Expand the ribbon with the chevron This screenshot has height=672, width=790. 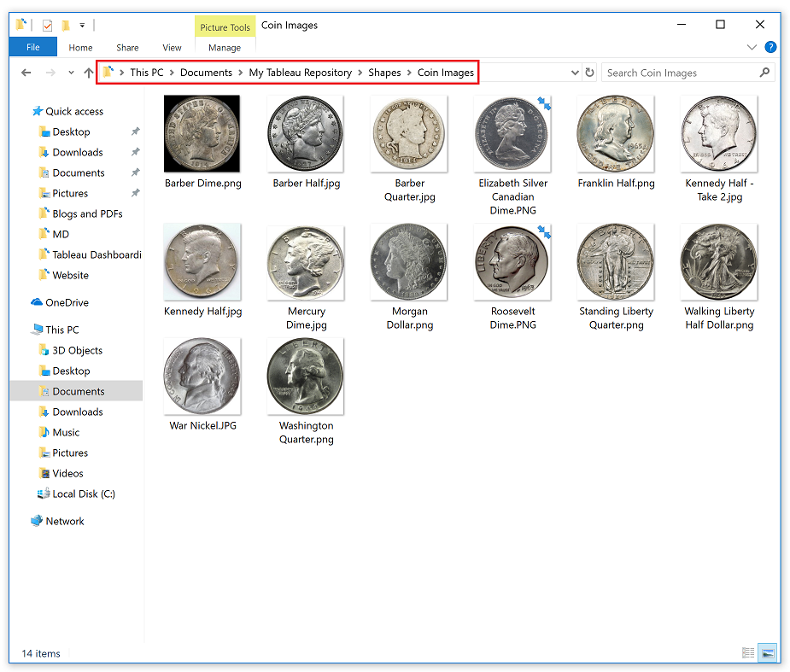[x=752, y=47]
